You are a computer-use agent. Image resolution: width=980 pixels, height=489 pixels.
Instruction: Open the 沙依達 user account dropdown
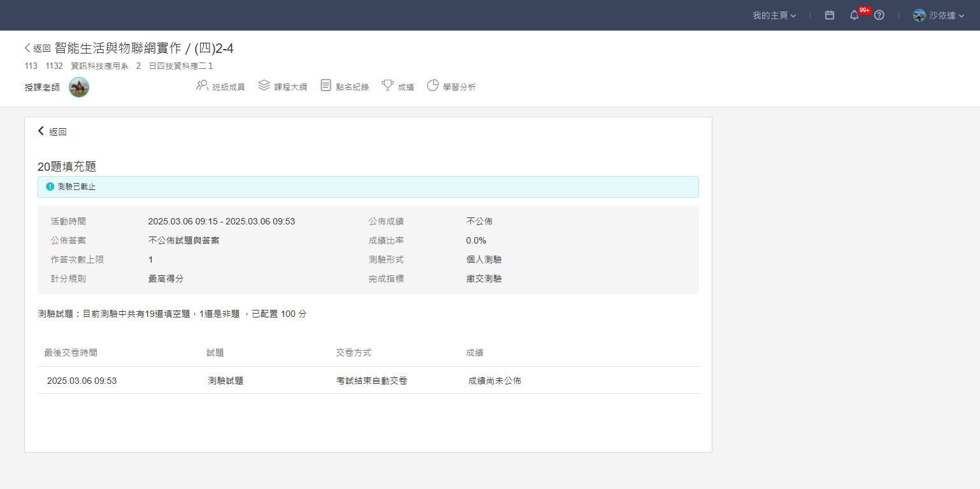939,15
